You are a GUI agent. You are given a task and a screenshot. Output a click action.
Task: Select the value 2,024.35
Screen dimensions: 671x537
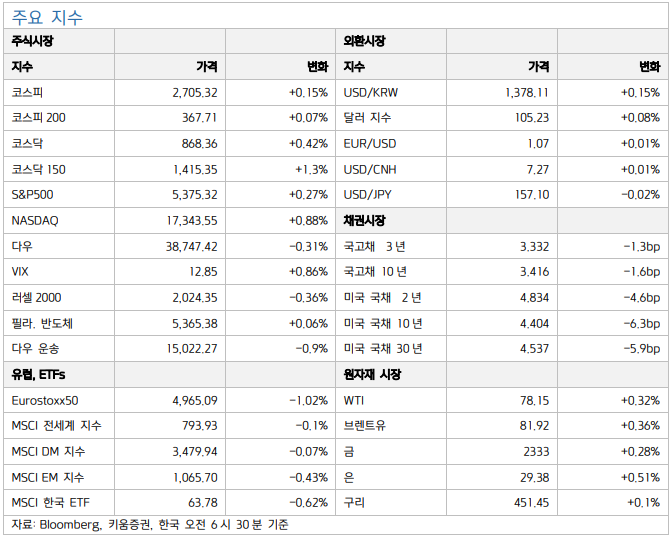(x=195, y=297)
